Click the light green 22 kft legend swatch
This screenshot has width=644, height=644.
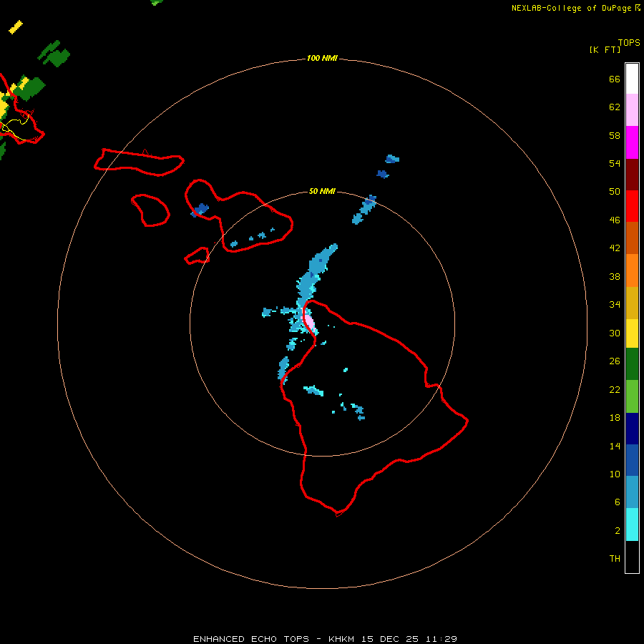coord(632,396)
